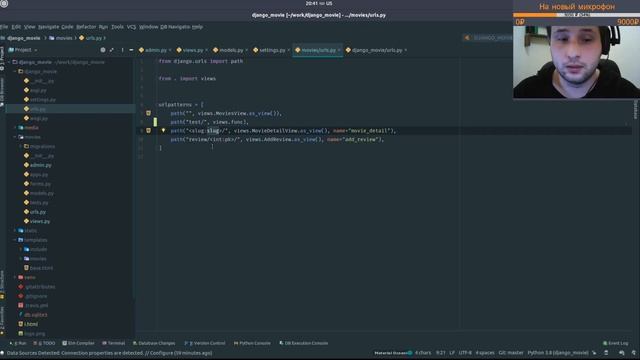Expand the migrations folder
Screen dimensions: 640x360
pos(21,147)
